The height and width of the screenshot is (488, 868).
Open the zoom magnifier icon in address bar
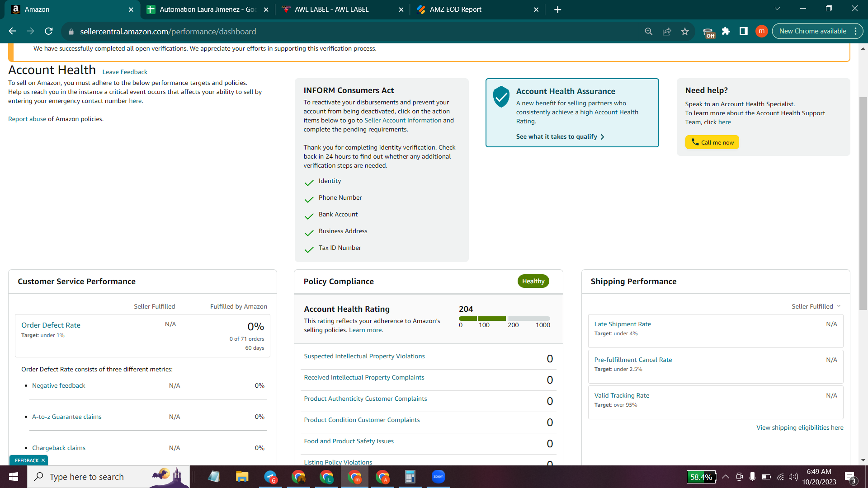[x=648, y=31]
